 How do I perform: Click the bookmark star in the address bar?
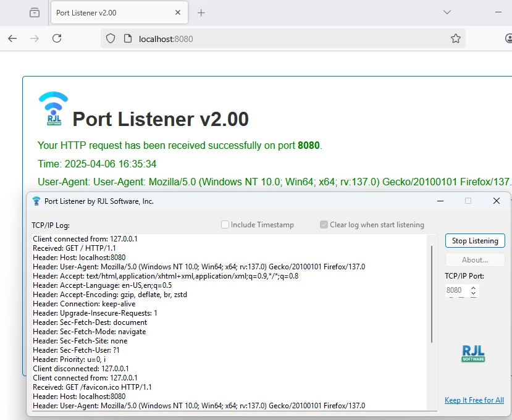[x=456, y=38]
